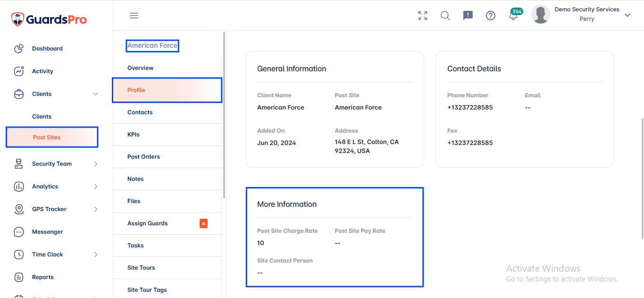Image resolution: width=644 pixels, height=298 pixels.
Task: Open notifications bell with 354 badge
Action: (513, 16)
